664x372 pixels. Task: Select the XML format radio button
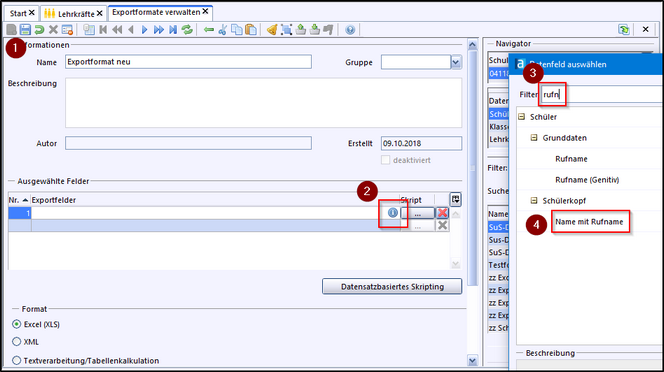pos(17,341)
